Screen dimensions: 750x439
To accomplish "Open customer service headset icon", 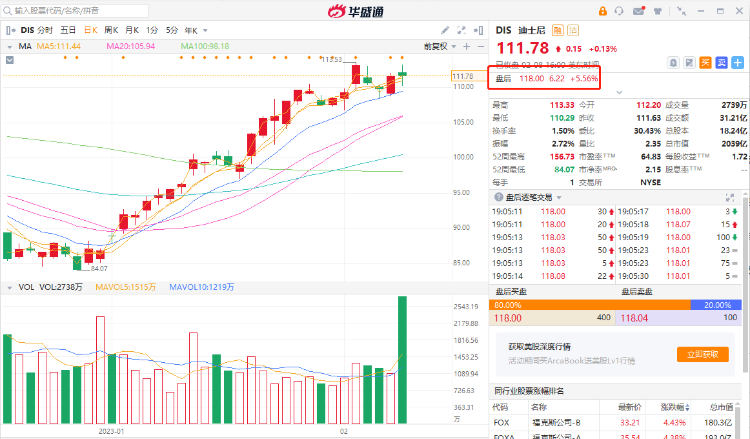I will [619, 11].
